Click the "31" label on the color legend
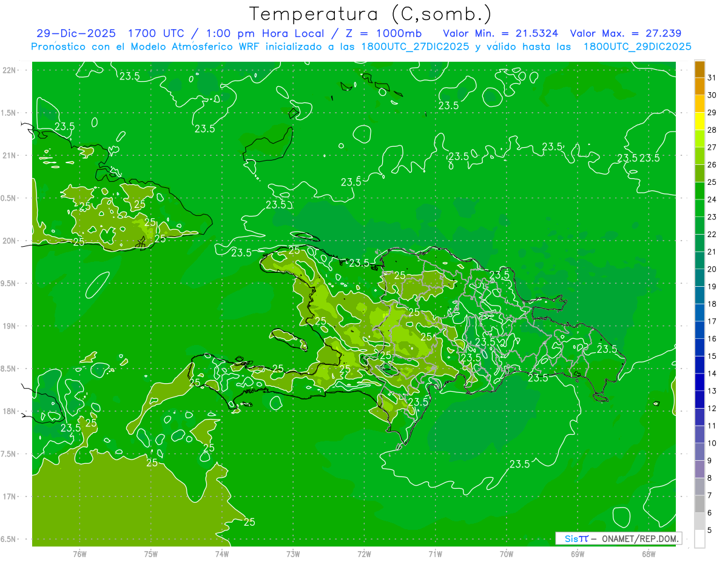The width and height of the screenshot is (728, 562). (x=712, y=78)
